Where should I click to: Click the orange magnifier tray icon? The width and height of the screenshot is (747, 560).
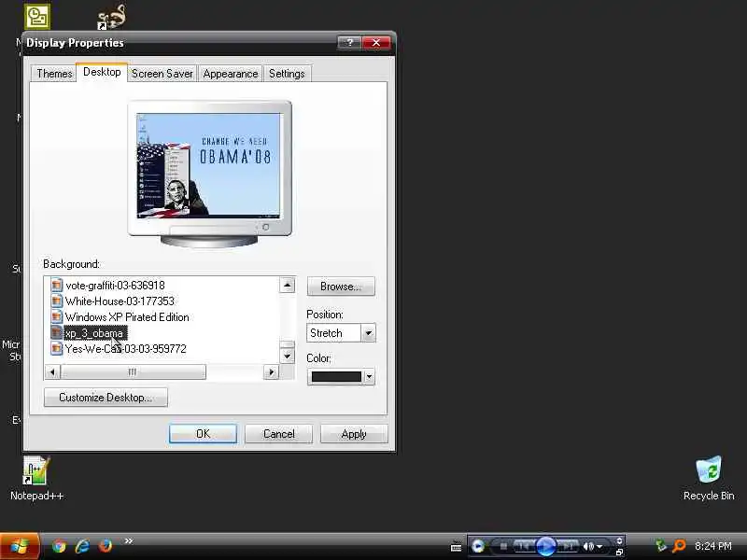coord(679,546)
